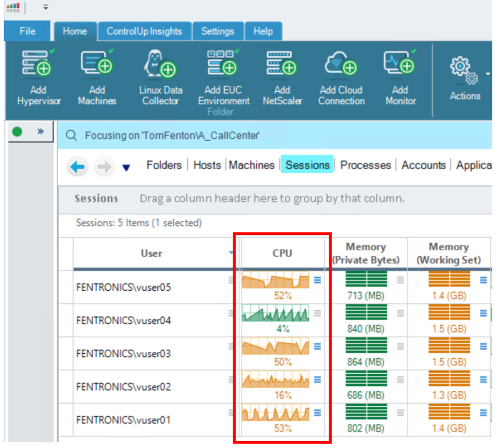497x448 pixels.
Task: Open CPU column menu for vuser05
Action: [317, 280]
